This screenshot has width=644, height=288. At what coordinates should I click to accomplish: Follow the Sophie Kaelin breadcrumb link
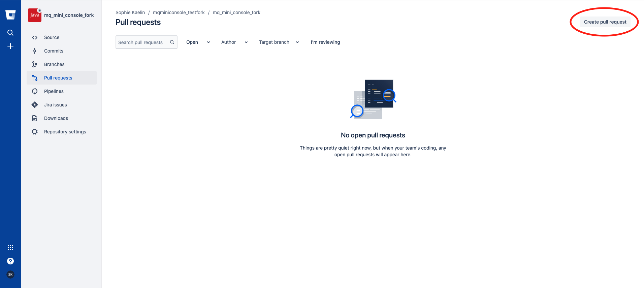(130, 12)
